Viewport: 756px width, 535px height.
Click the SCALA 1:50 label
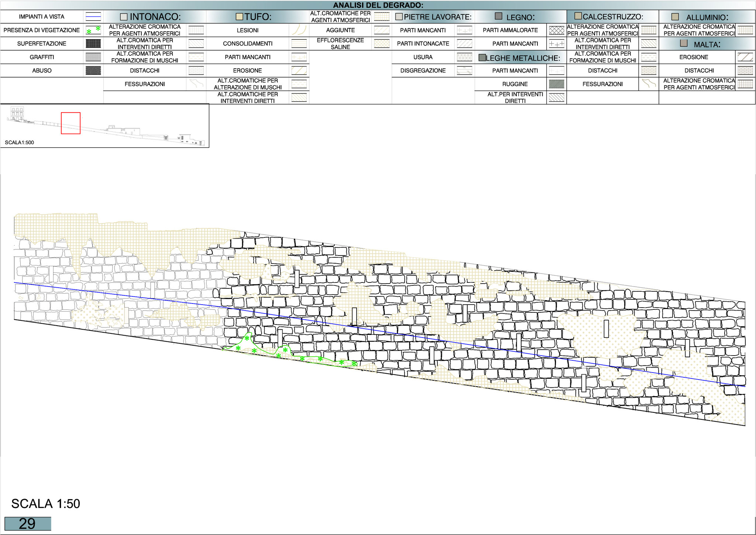coord(45,504)
